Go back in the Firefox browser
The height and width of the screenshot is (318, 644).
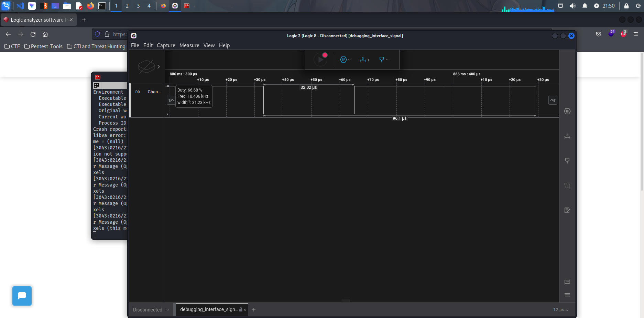tap(8, 34)
